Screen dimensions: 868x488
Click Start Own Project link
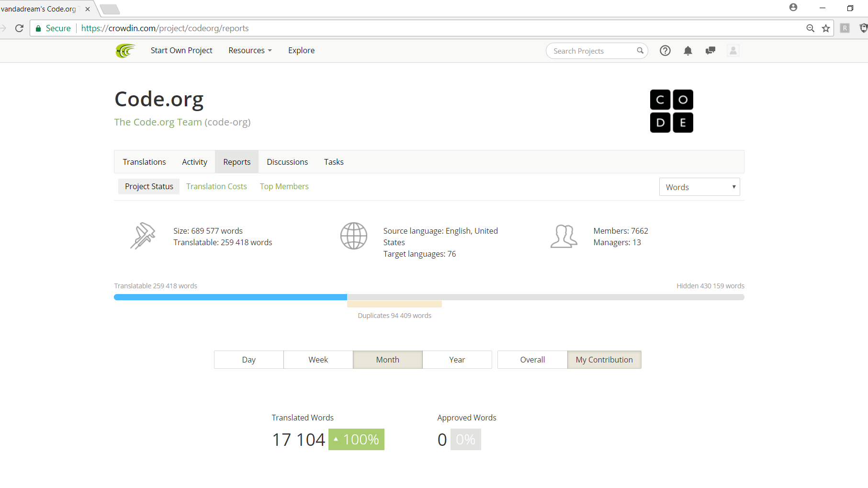point(181,50)
